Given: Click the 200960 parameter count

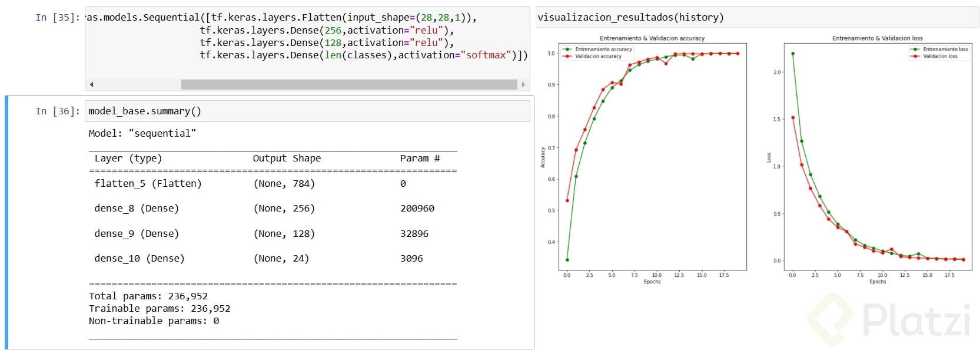Looking at the screenshot, I should [417, 208].
